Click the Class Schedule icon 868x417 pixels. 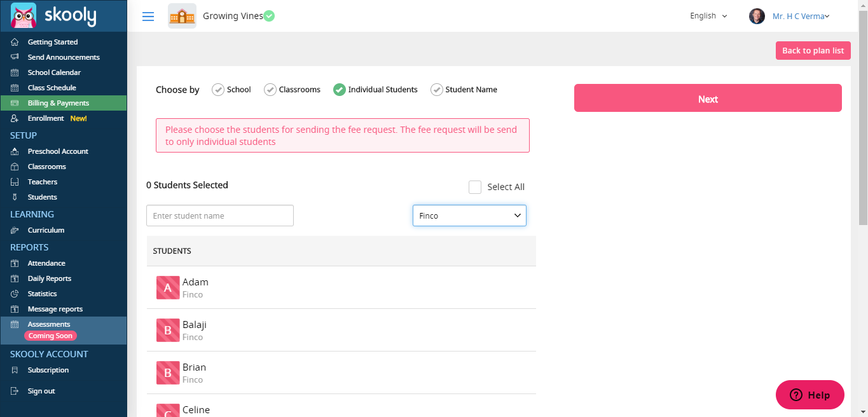[15, 88]
